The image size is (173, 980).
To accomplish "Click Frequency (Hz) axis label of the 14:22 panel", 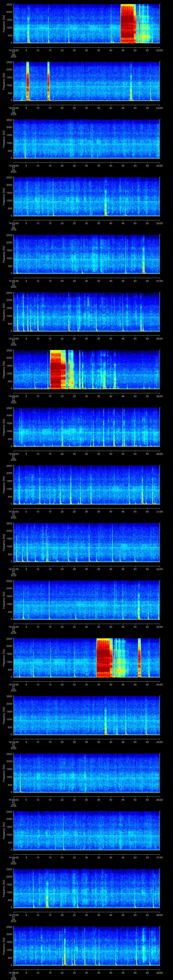I will pos(4,24).
